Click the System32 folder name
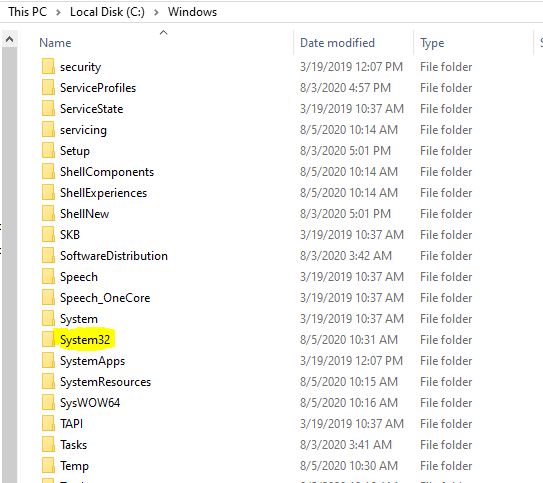543x483 pixels. point(85,340)
